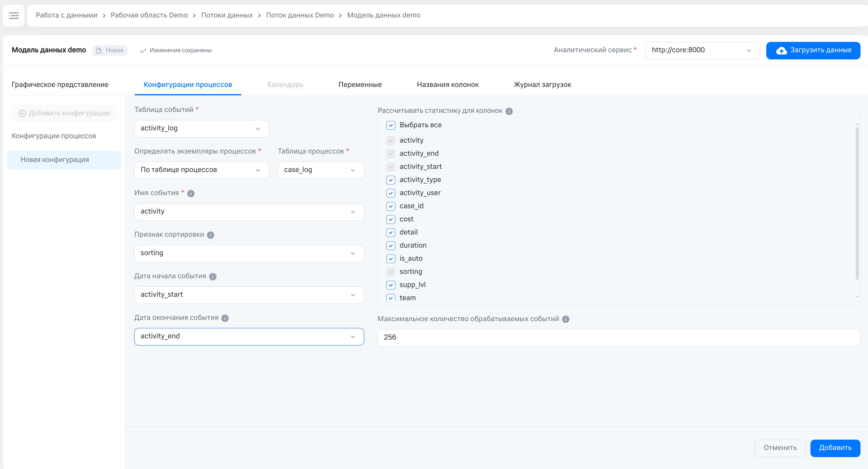The image size is (868, 469).
Task: Open Определять экземпляры процессов dropdown
Action: pyautogui.click(x=202, y=170)
